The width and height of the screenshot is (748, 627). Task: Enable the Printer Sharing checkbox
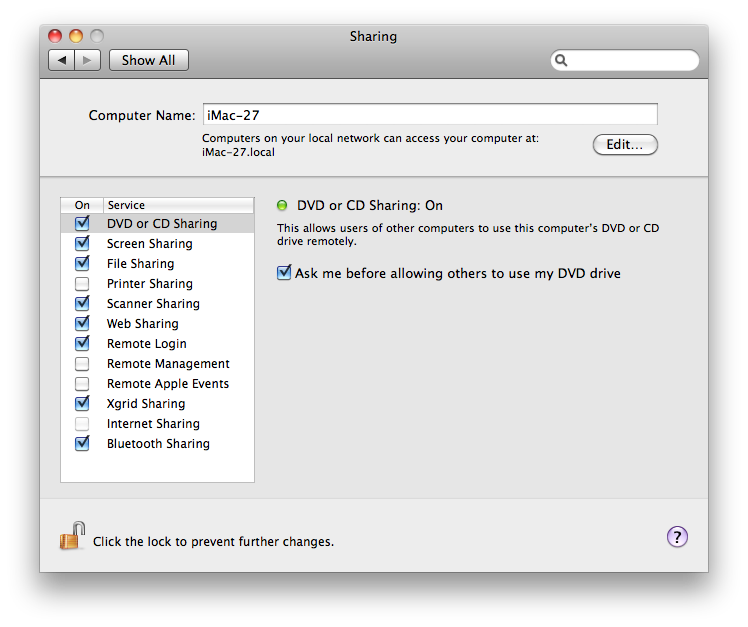pyautogui.click(x=82, y=284)
